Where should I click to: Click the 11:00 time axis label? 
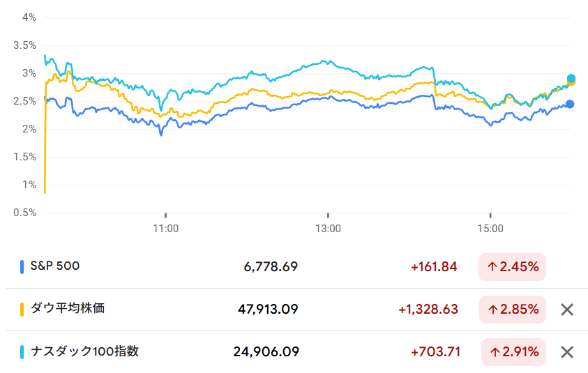pos(165,228)
